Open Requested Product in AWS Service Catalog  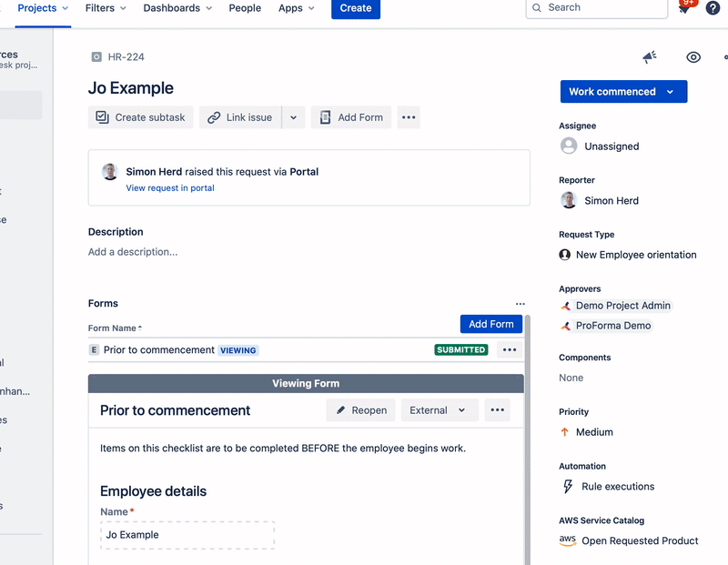coord(640,540)
